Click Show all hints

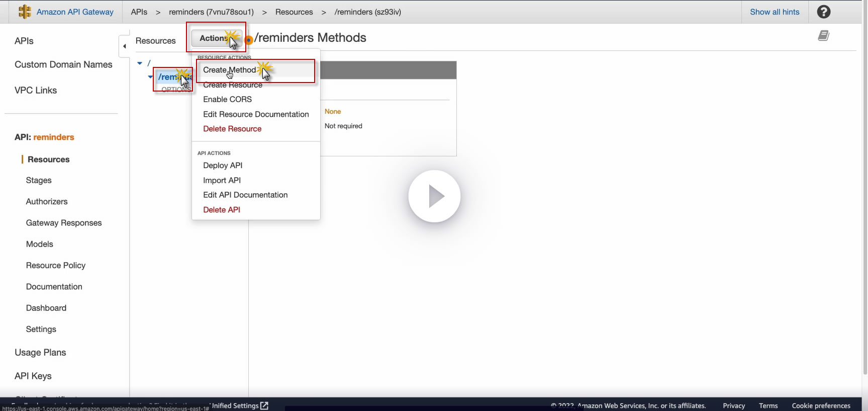(775, 12)
